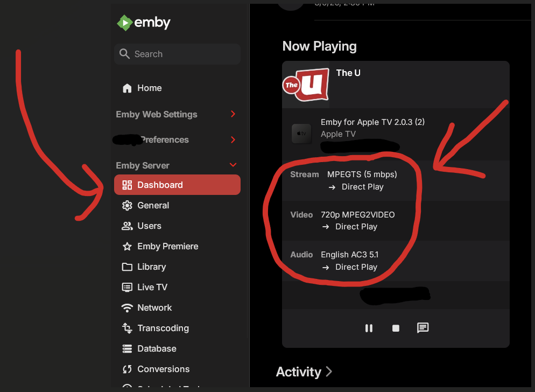The height and width of the screenshot is (392, 535).
Task: Click Direct Play under the Audio row
Action: [x=356, y=268]
